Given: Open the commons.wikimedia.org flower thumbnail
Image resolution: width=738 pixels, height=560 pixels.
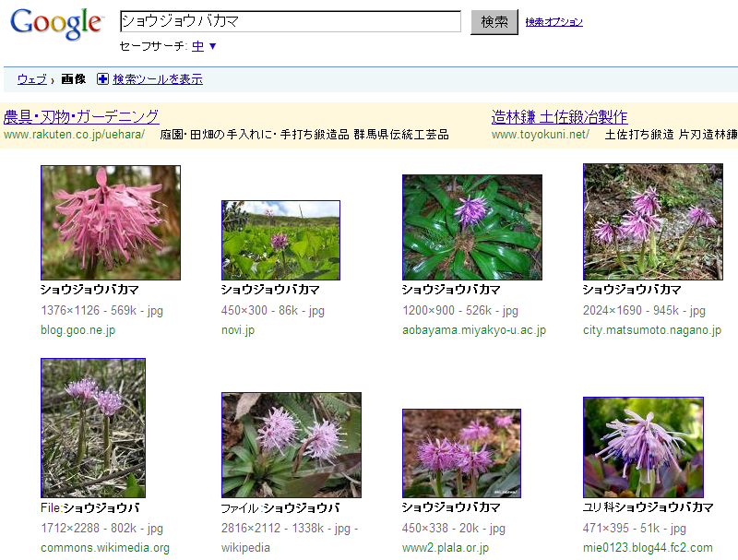Looking at the screenshot, I should [93, 427].
